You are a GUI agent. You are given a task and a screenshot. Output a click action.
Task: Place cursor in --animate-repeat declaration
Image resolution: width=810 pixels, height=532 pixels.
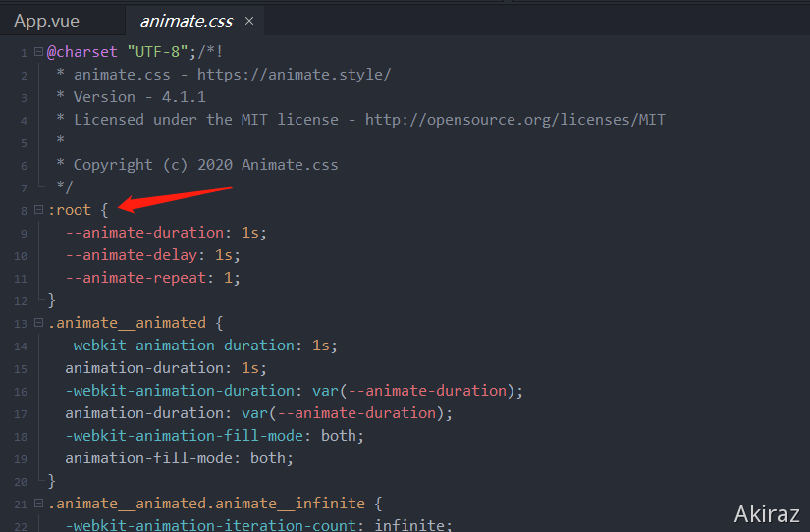pos(138,278)
